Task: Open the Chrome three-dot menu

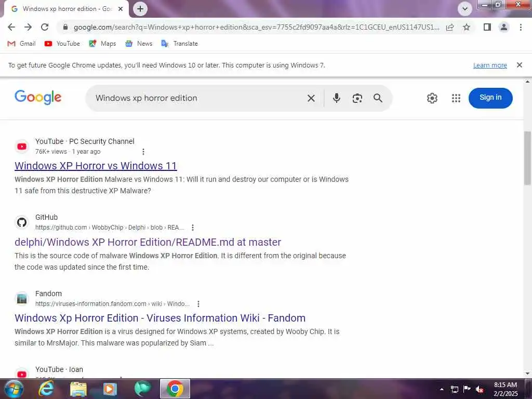Action: pos(521,27)
